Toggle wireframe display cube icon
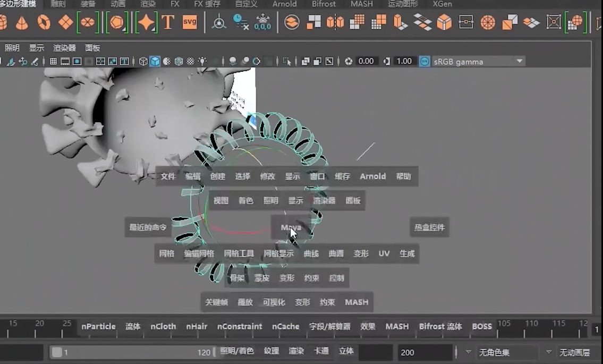The width and height of the screenshot is (603, 364). (x=143, y=62)
